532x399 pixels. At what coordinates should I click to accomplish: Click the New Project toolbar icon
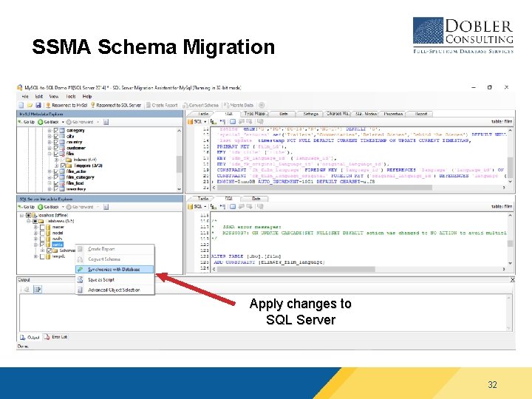tap(21, 105)
